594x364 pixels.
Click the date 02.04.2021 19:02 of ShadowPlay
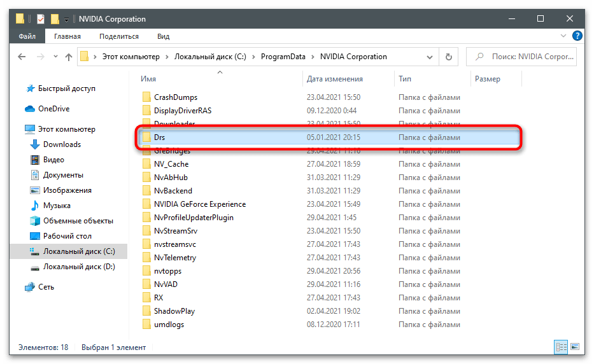pos(334,311)
